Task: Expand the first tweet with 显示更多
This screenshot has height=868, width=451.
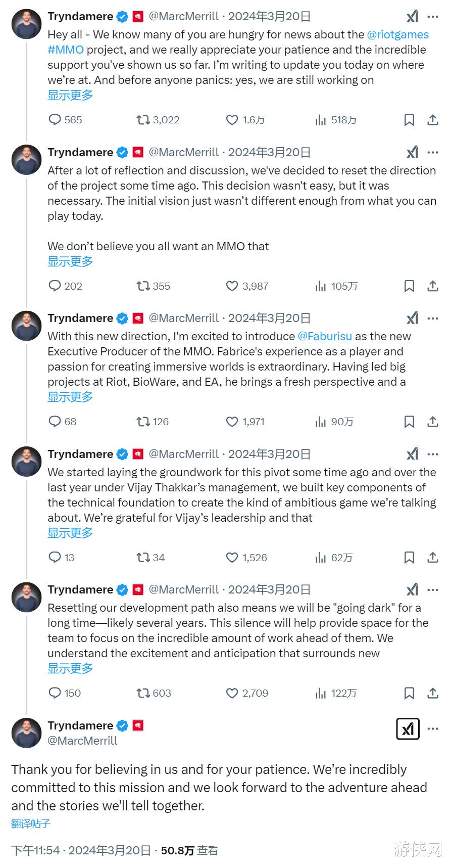Action: (70, 95)
